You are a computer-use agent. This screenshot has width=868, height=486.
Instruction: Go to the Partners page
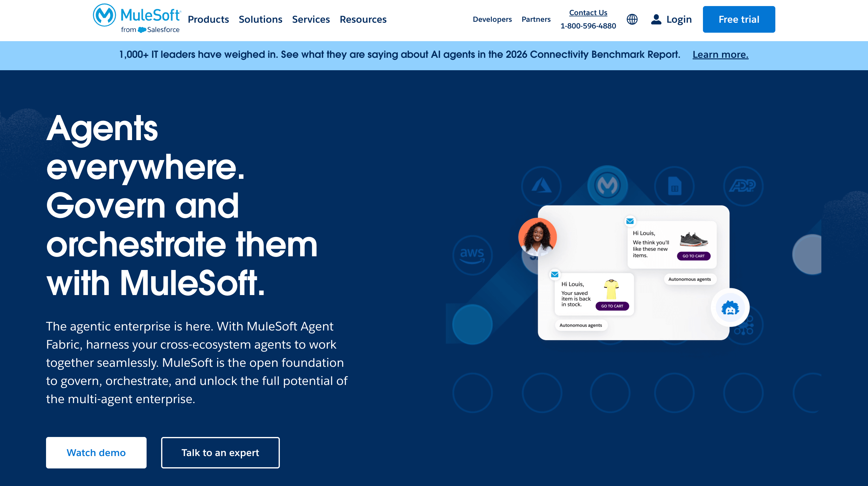536,19
